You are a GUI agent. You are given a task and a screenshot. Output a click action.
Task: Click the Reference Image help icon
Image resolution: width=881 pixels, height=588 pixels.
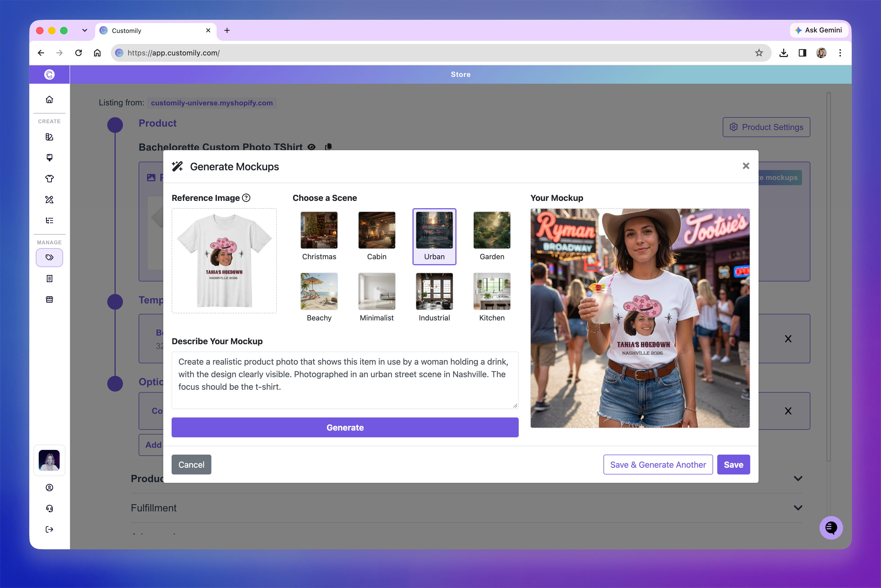246,198
